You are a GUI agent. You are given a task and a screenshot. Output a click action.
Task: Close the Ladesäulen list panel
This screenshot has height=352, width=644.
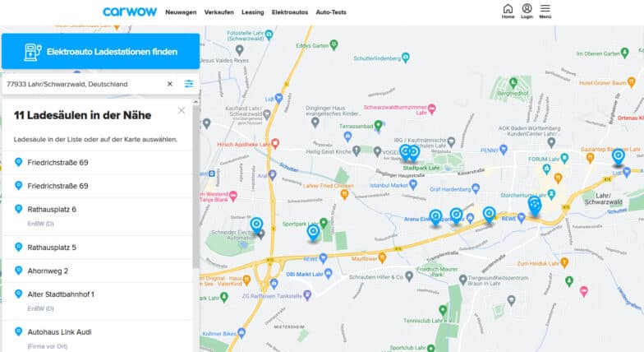click(x=182, y=110)
